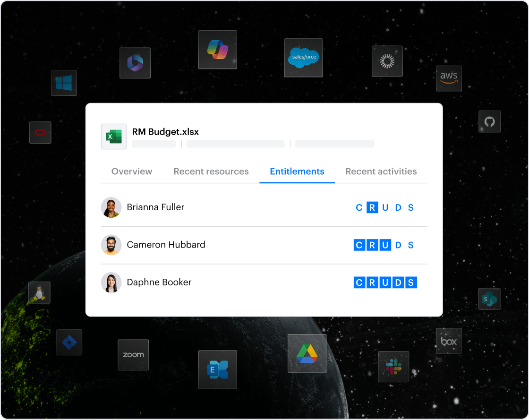Select the Box app tile
The width and height of the screenshot is (529, 420).
point(448,341)
